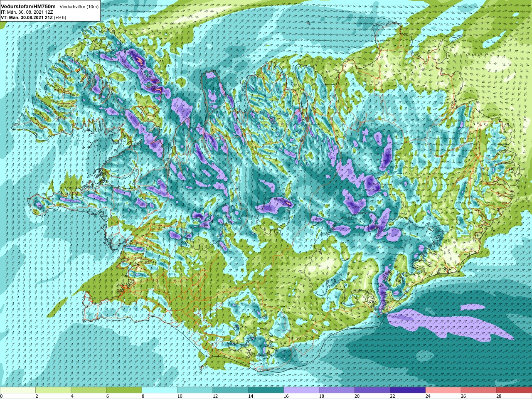Click the dark indigo 22–24 legend swatch
This screenshot has height=399, width=532.
click(x=408, y=390)
